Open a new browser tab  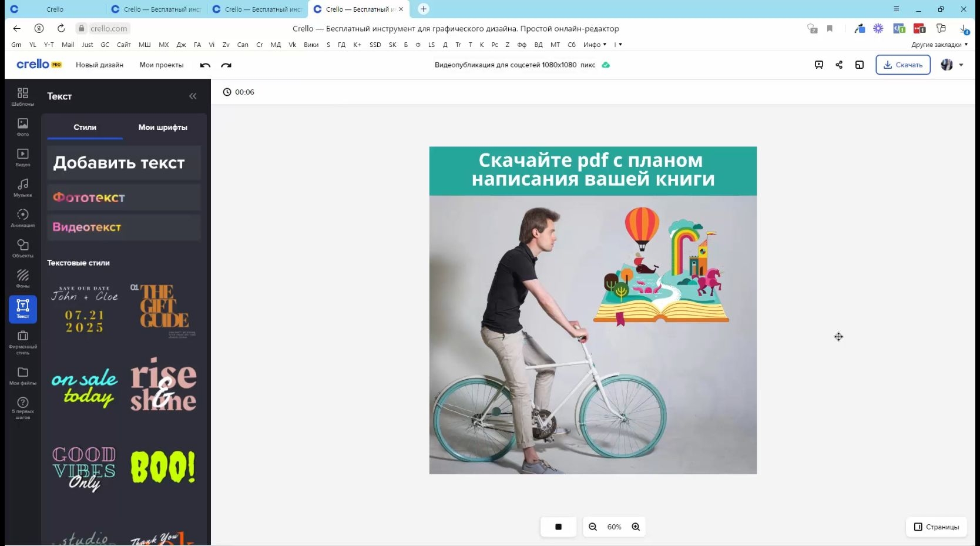pyautogui.click(x=423, y=9)
